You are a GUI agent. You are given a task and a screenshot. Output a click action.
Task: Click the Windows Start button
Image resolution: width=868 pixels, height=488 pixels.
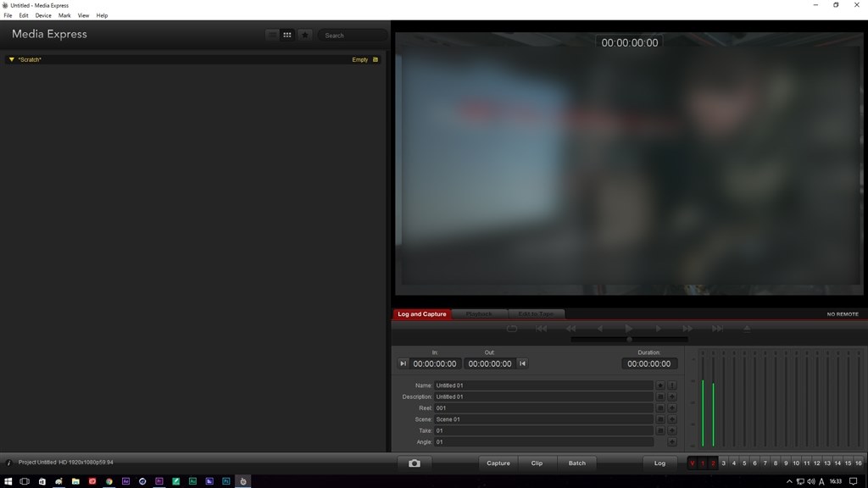coord(8,481)
